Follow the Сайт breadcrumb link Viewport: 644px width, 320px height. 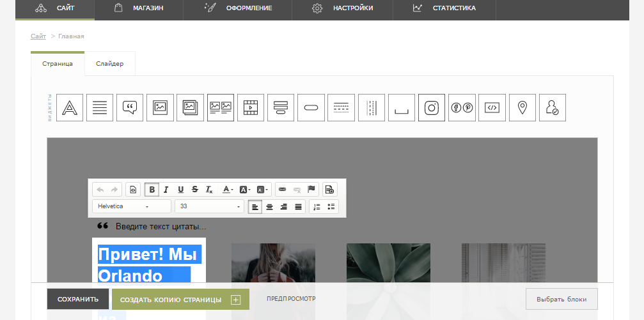pos(38,36)
